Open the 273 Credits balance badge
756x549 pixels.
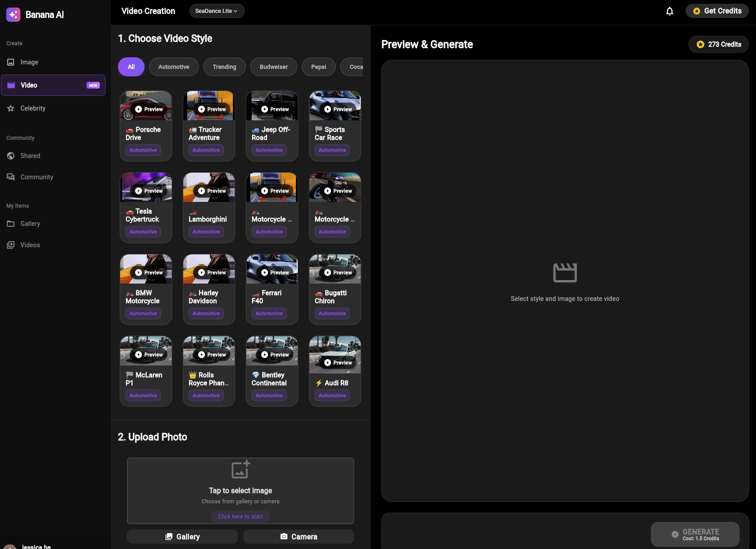(x=719, y=44)
